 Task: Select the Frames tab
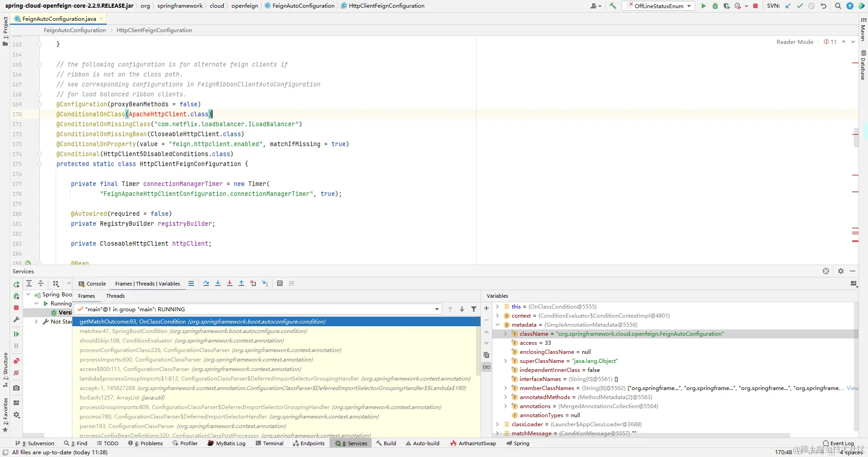click(x=86, y=295)
